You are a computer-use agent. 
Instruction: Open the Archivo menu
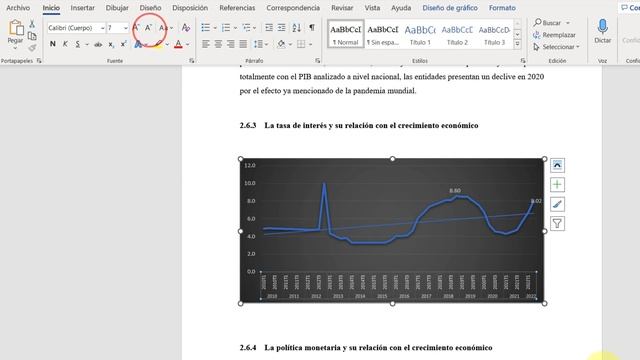[x=18, y=8]
